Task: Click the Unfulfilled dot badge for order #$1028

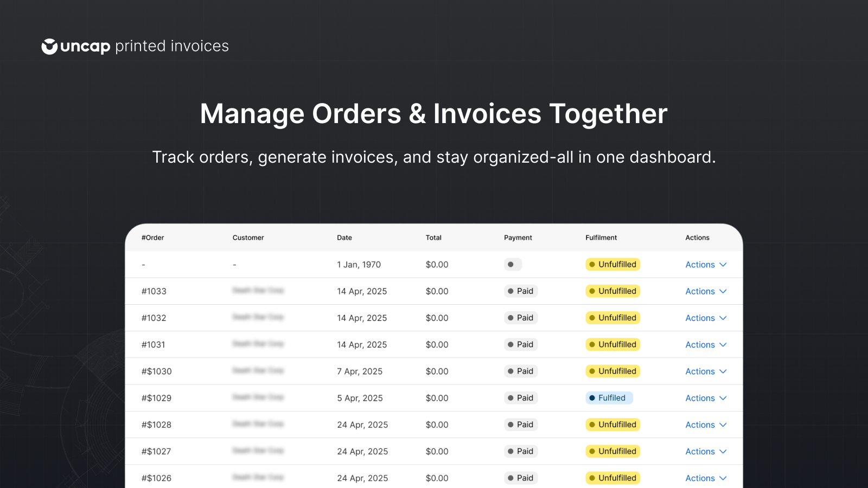Action: click(592, 425)
